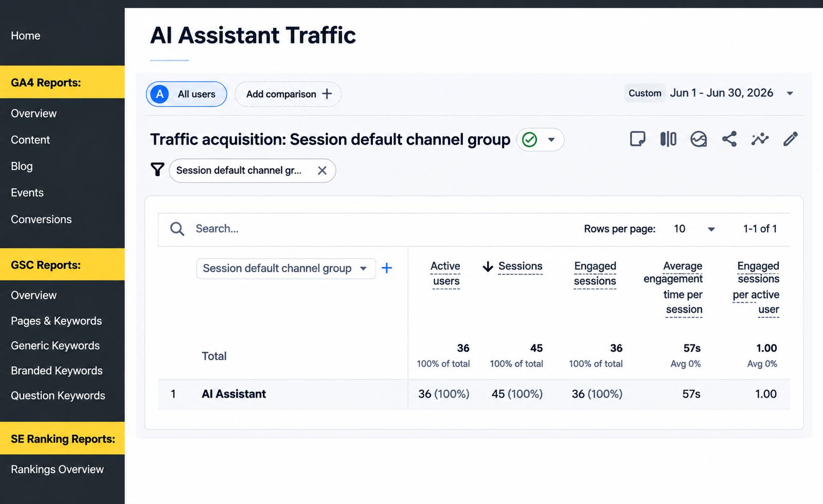
Task: Click the 1-1 of 1 pagination text
Action: pyautogui.click(x=760, y=229)
